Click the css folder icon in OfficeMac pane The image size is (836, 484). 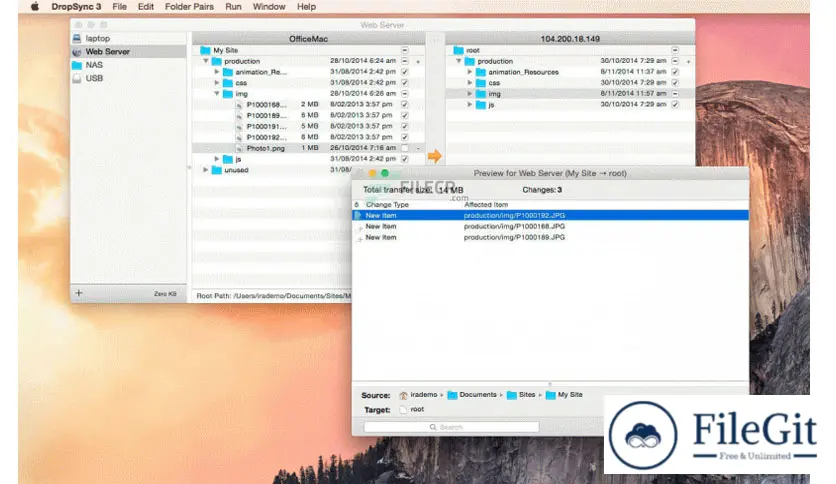tap(228, 83)
